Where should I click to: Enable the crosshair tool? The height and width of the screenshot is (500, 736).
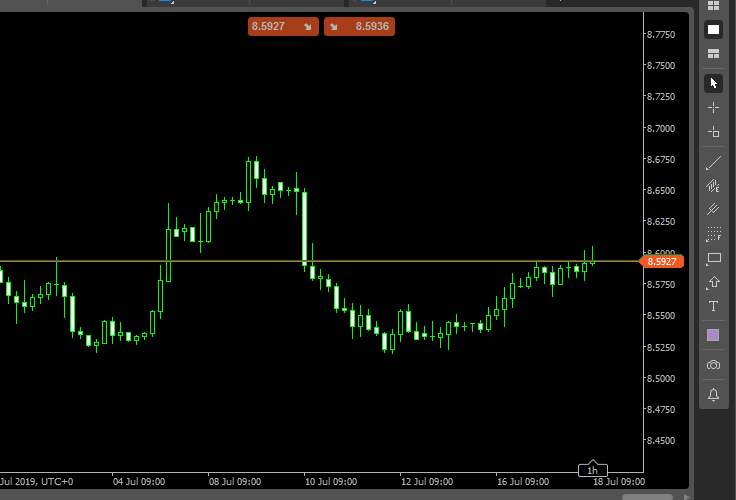point(713,107)
